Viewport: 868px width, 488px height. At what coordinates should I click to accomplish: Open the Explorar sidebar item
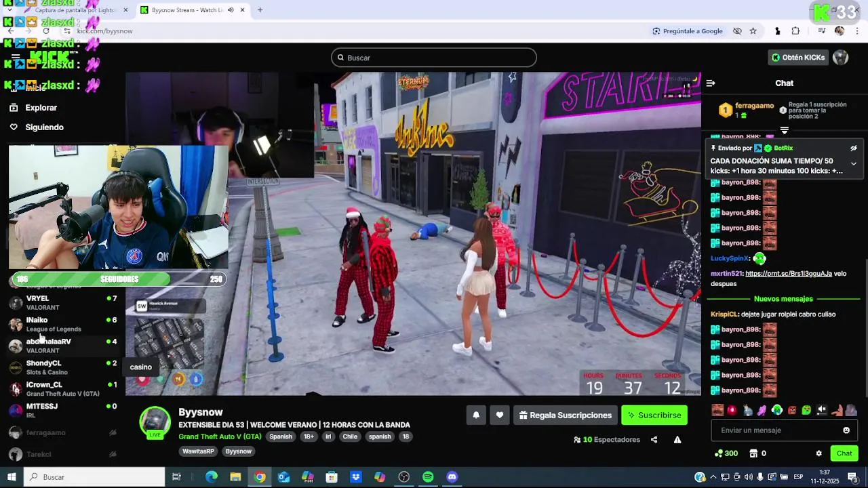coord(33,107)
